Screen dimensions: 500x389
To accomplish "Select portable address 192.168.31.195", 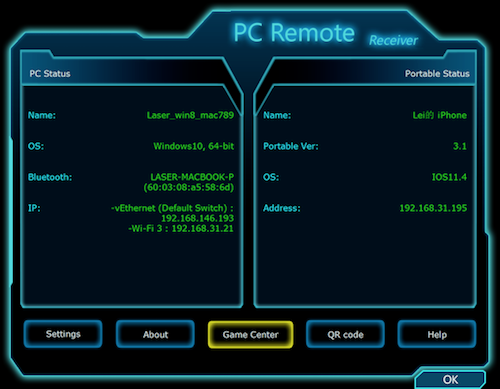I will [433, 208].
